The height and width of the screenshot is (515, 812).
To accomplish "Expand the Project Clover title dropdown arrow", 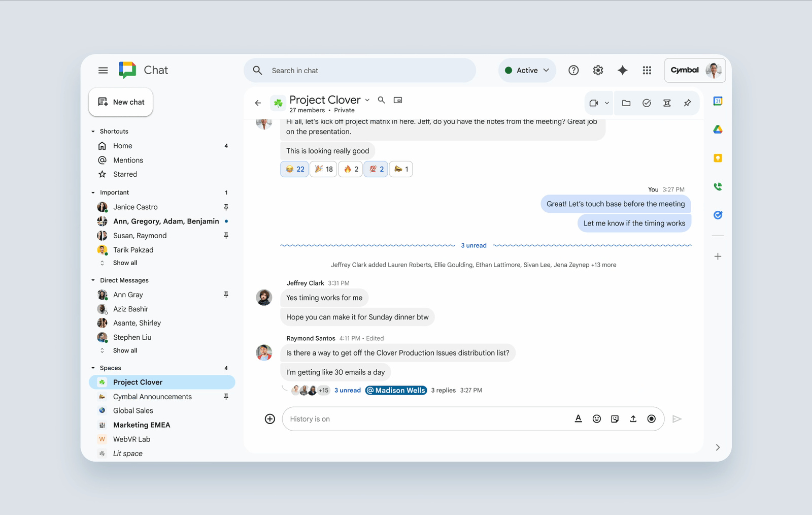I will (x=367, y=100).
